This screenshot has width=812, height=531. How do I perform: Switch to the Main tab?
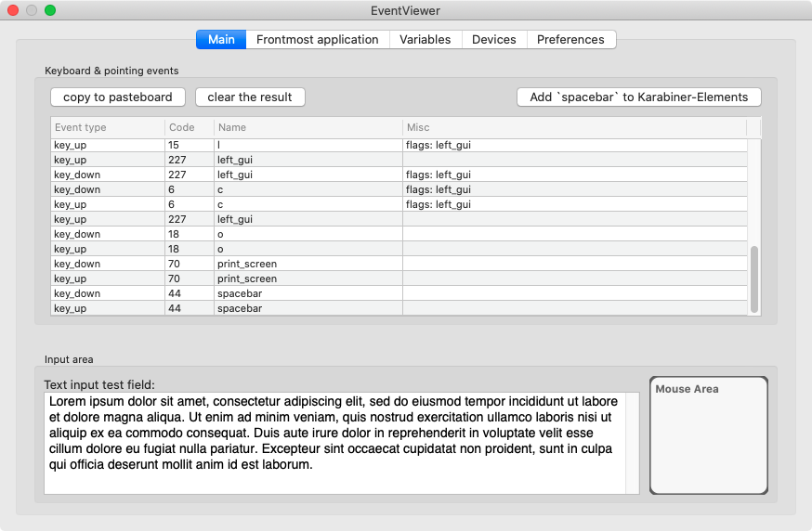click(221, 40)
